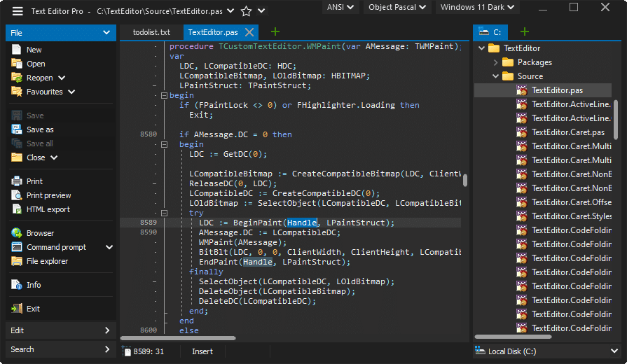Open the ANSI encoding dropdown
The image size is (627, 364).
coord(341,8)
